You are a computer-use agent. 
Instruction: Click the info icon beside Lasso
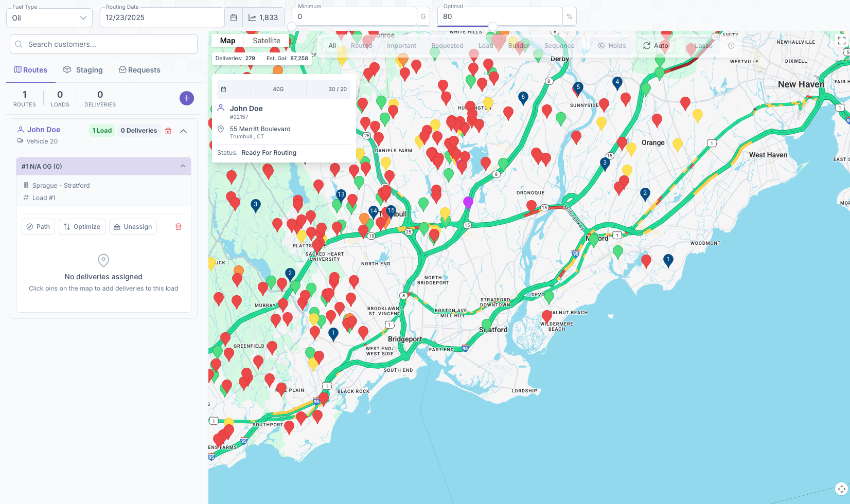coord(731,46)
